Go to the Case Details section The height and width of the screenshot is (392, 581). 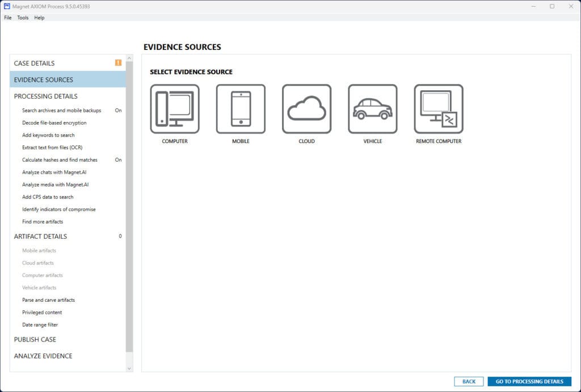click(35, 63)
